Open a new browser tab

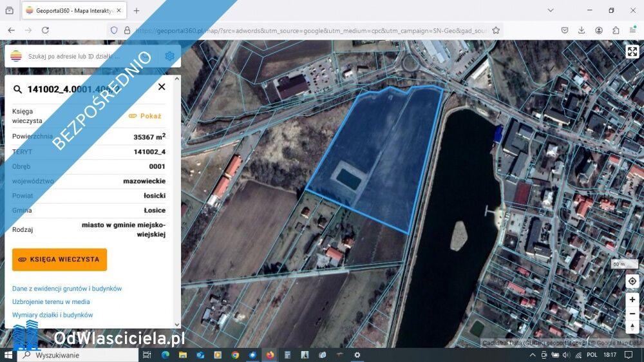coord(137,10)
